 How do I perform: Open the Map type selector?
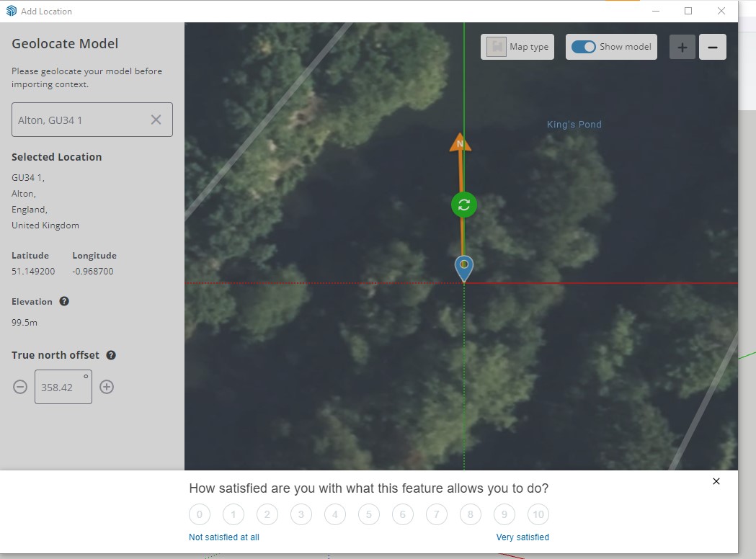pos(517,47)
